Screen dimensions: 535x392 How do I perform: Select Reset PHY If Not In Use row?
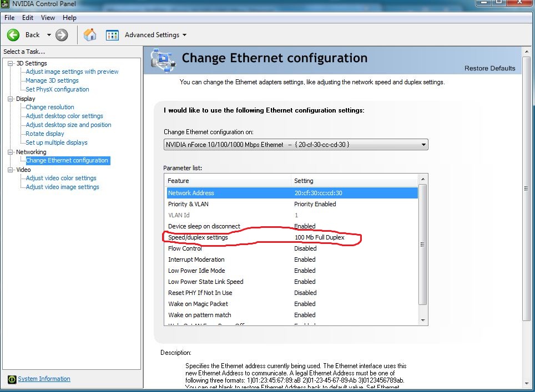[x=292, y=293]
